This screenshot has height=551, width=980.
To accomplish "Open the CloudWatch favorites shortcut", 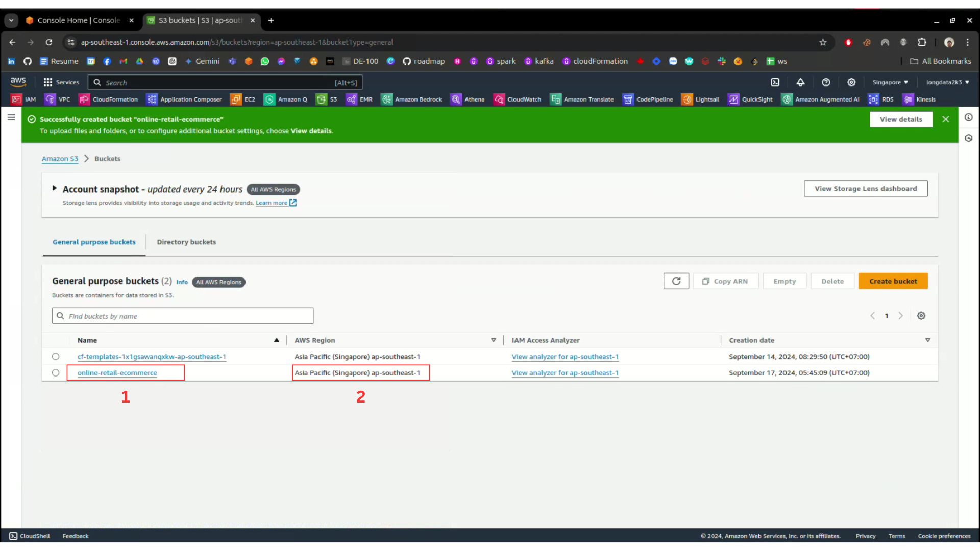I will point(518,99).
